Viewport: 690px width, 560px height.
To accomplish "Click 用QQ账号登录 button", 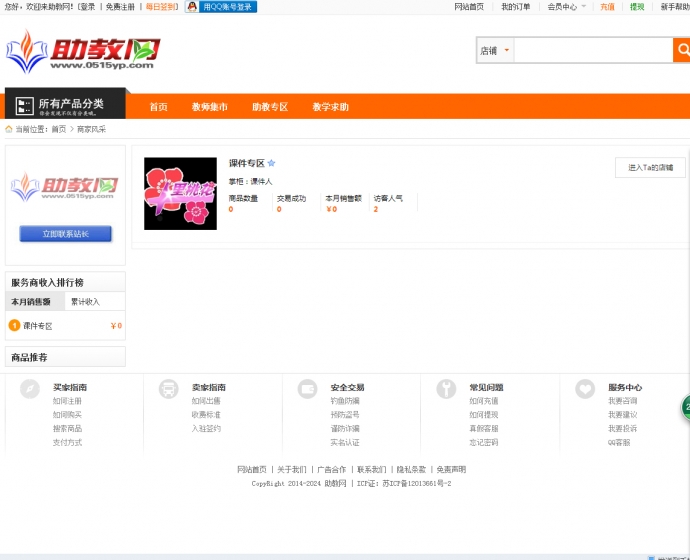I will coord(221,7).
